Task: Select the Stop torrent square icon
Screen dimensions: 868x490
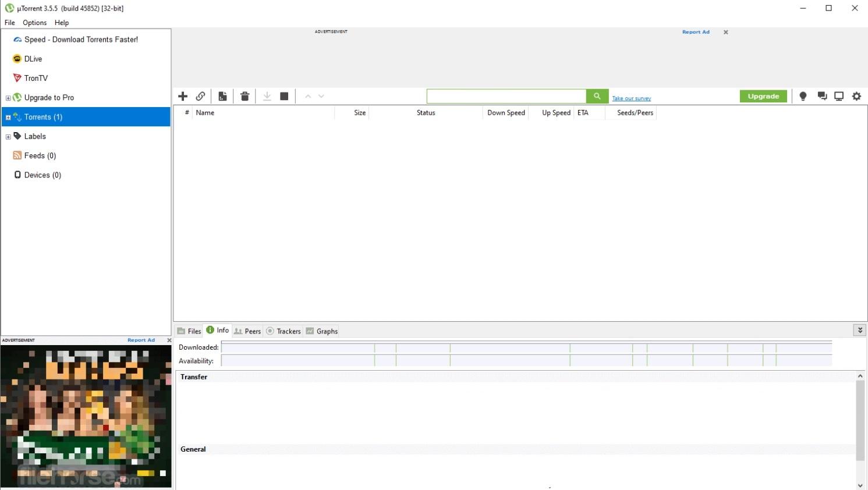Action: (284, 96)
